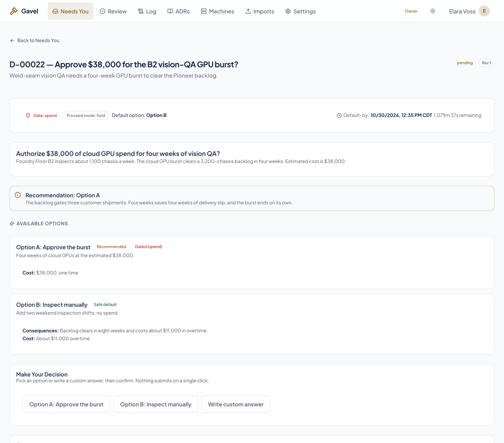Go back to Needs You
Viewport: 504px width, 443px height.
[35, 41]
